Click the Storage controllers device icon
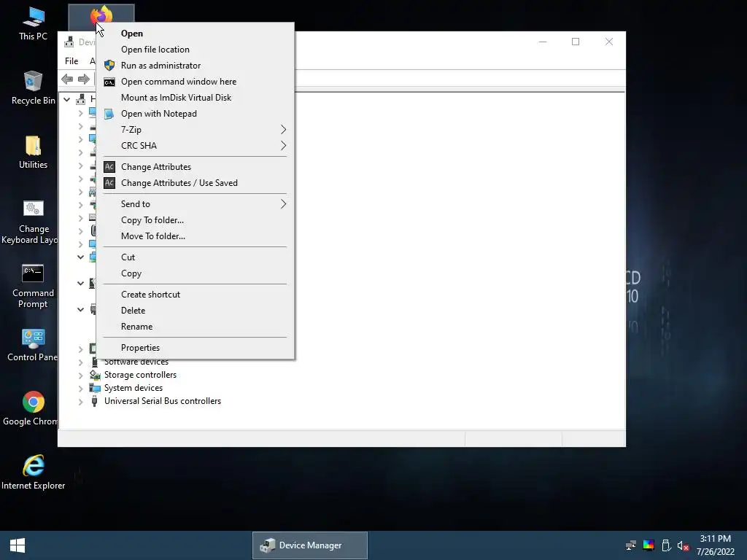The height and width of the screenshot is (560, 747). (x=95, y=375)
